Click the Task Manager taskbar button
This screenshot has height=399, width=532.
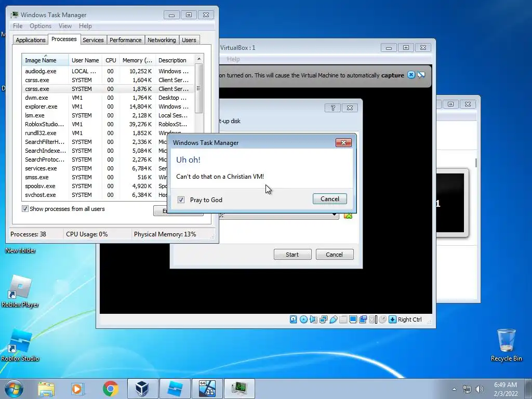coord(239,389)
